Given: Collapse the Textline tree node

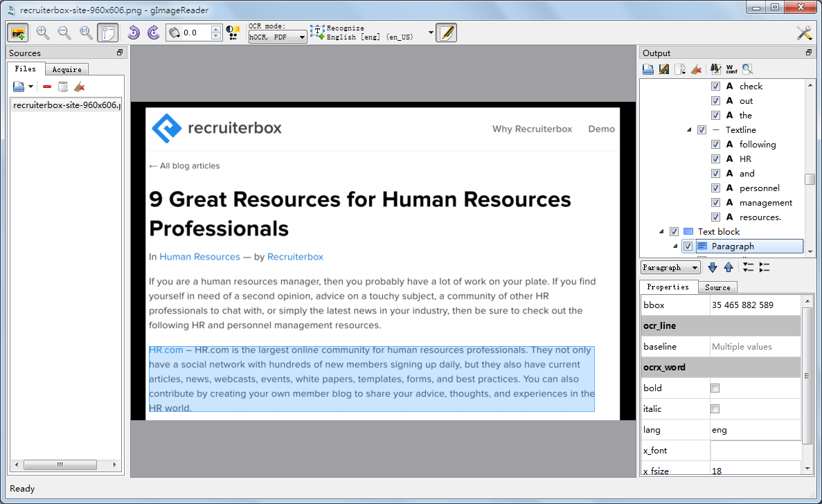Looking at the screenshot, I should pyautogui.click(x=689, y=130).
